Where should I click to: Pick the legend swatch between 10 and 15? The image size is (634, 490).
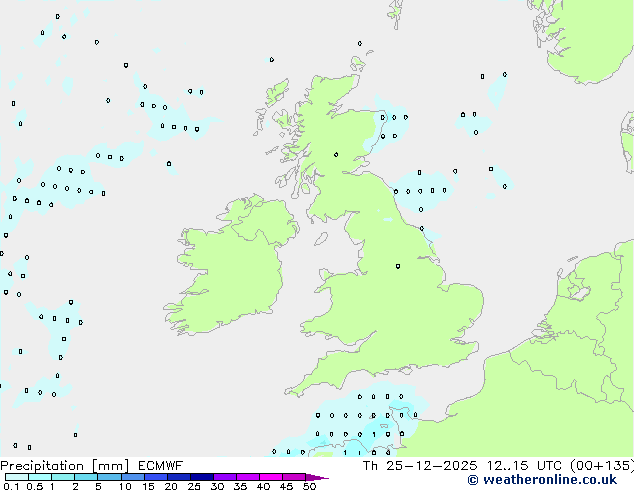click(x=133, y=477)
